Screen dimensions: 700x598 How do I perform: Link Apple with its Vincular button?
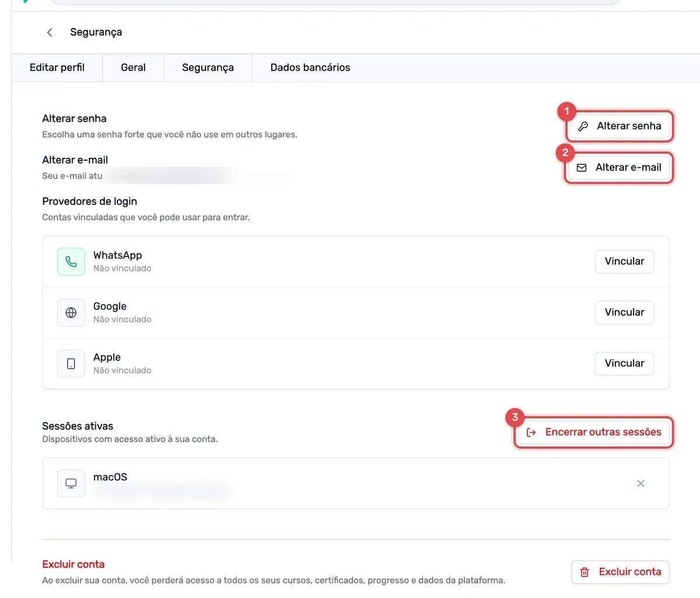tap(624, 363)
